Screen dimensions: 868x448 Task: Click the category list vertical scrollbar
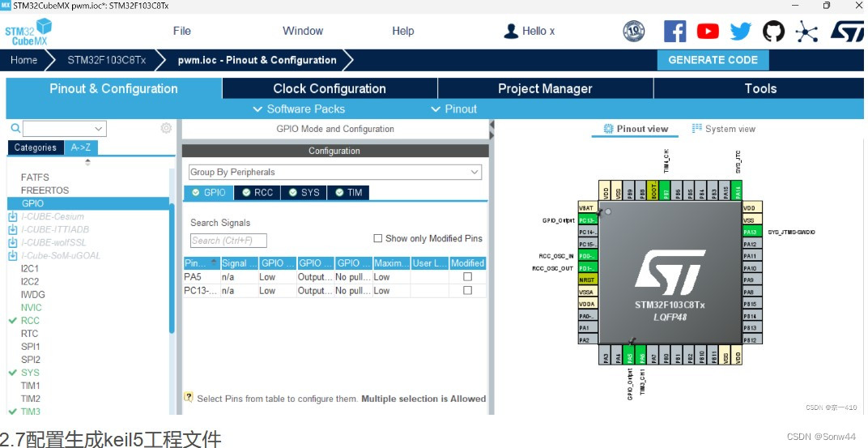(x=172, y=269)
